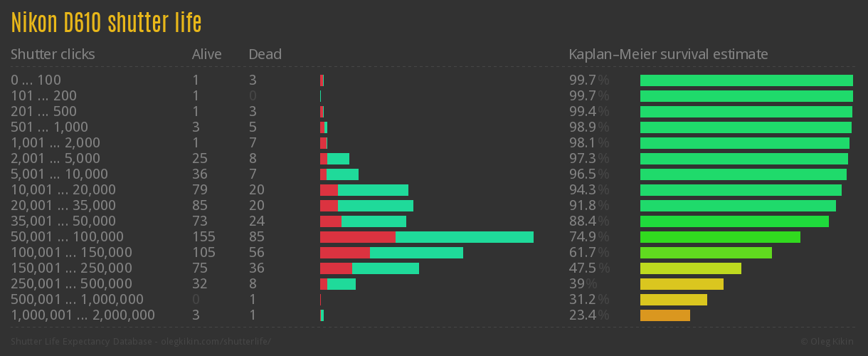This screenshot has width=868, height=356.
Task: Click the "Shutter clicks" column header
Action: point(53,54)
